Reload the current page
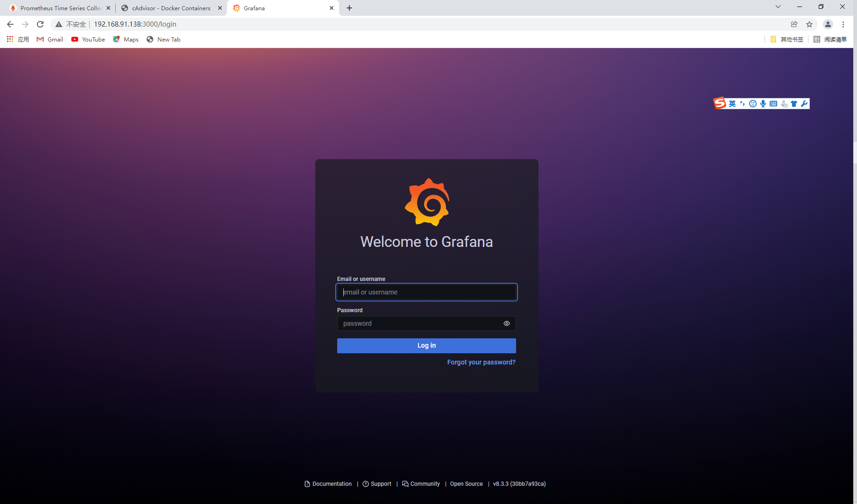 (x=40, y=24)
